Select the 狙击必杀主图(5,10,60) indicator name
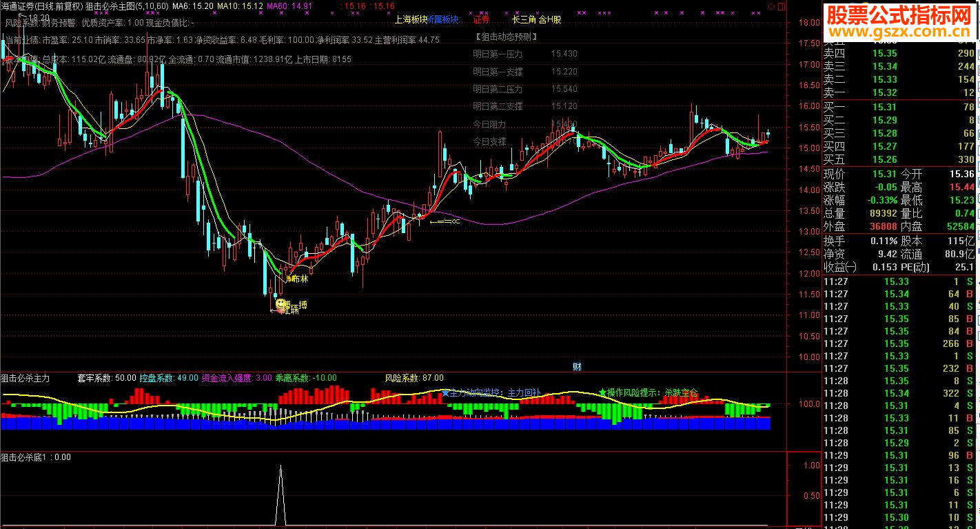The image size is (980, 529). (x=127, y=6)
